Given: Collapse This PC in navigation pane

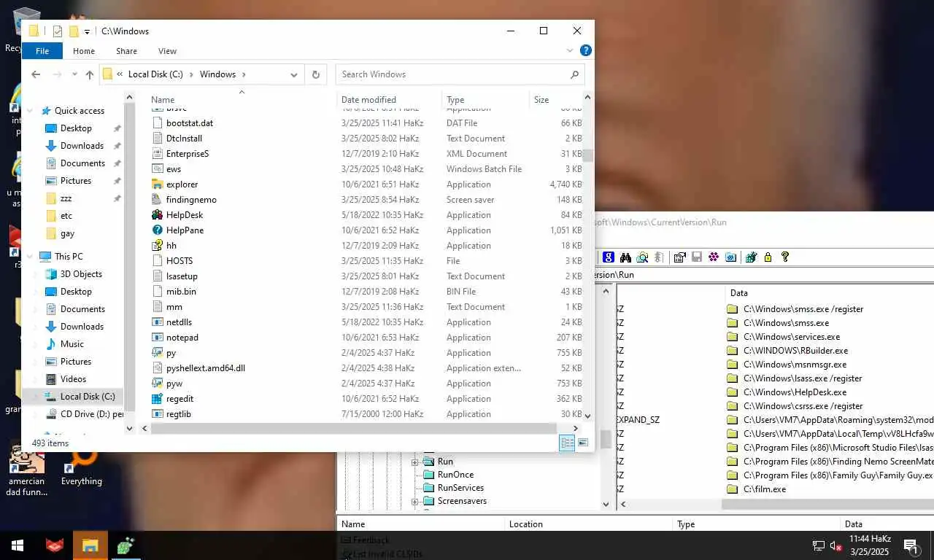Looking at the screenshot, I should coord(31,257).
